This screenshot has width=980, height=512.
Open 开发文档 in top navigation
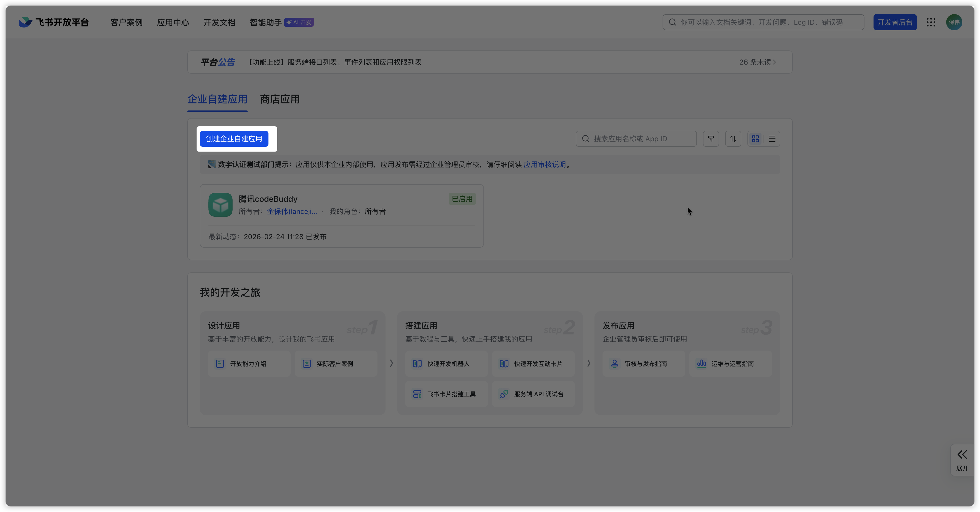tap(219, 22)
